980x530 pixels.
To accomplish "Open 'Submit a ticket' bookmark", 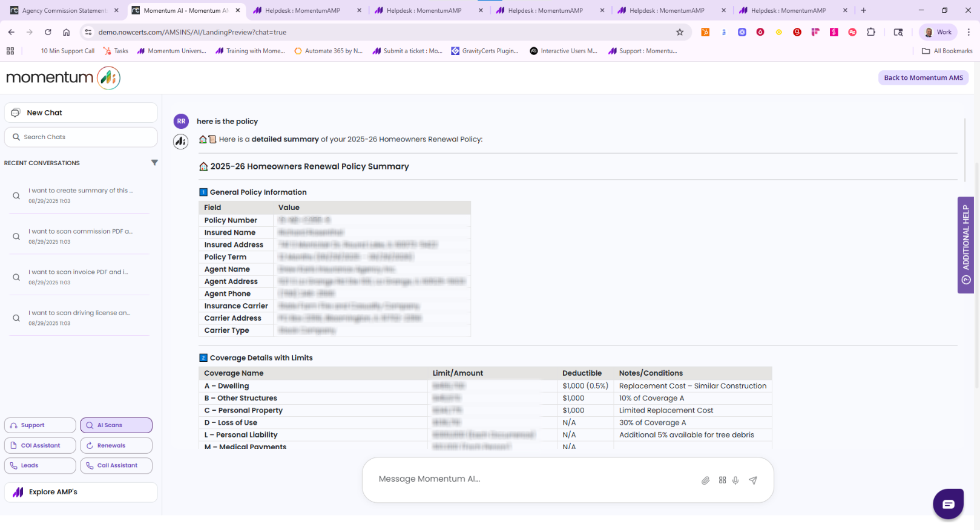I will point(407,51).
